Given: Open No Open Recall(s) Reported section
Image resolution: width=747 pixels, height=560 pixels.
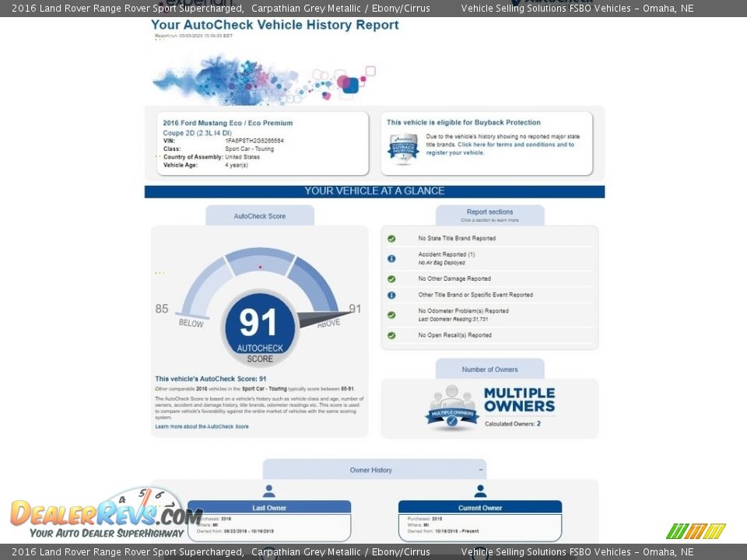Looking at the screenshot, I should [x=489, y=335].
